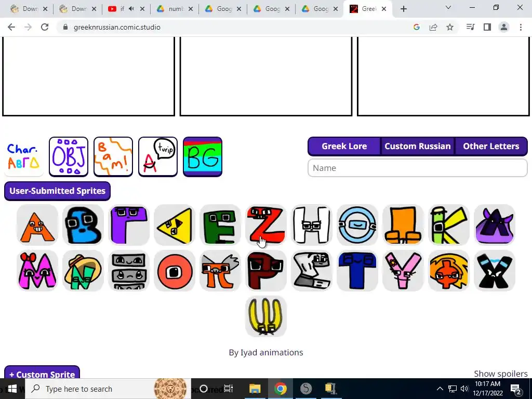Screen dimensions: 532x399
Task: Pick the purple Gamma character sprite
Action: coord(129,225)
